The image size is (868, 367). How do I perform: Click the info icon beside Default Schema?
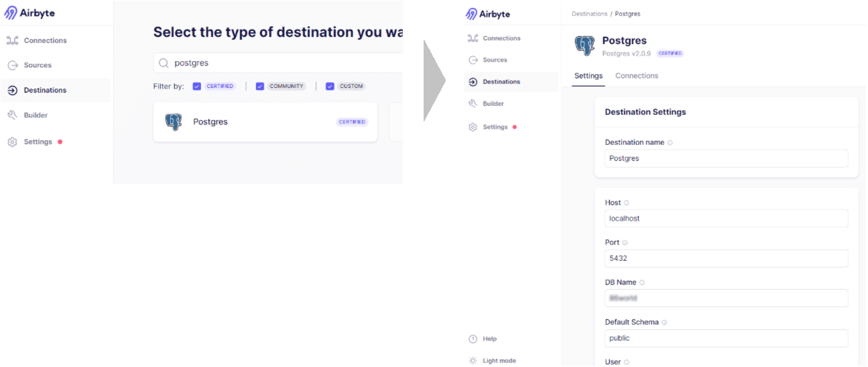pos(665,323)
